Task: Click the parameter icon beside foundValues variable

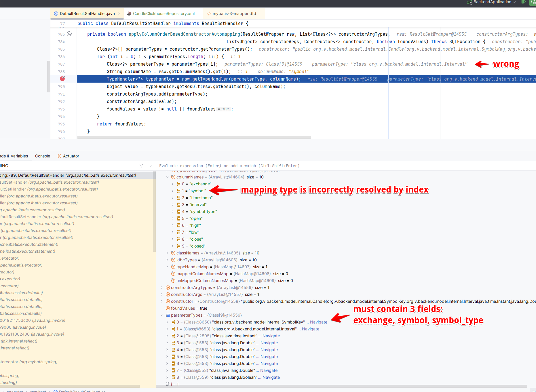Action: [x=168, y=308]
